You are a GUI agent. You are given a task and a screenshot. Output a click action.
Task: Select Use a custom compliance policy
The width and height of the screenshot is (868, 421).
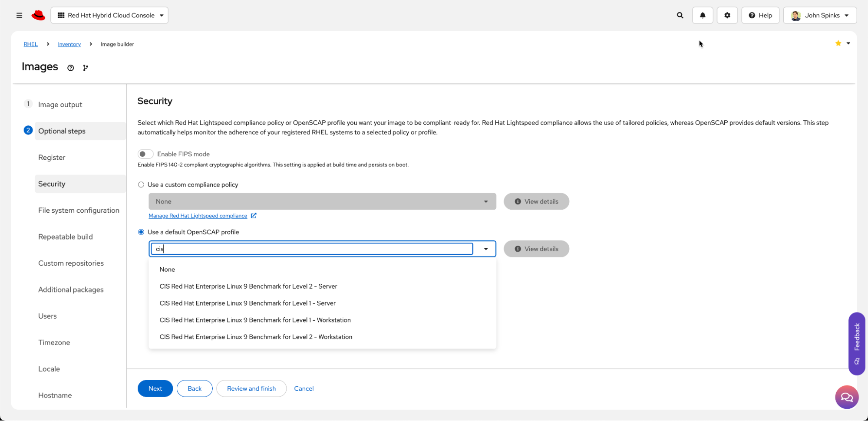pos(141,185)
